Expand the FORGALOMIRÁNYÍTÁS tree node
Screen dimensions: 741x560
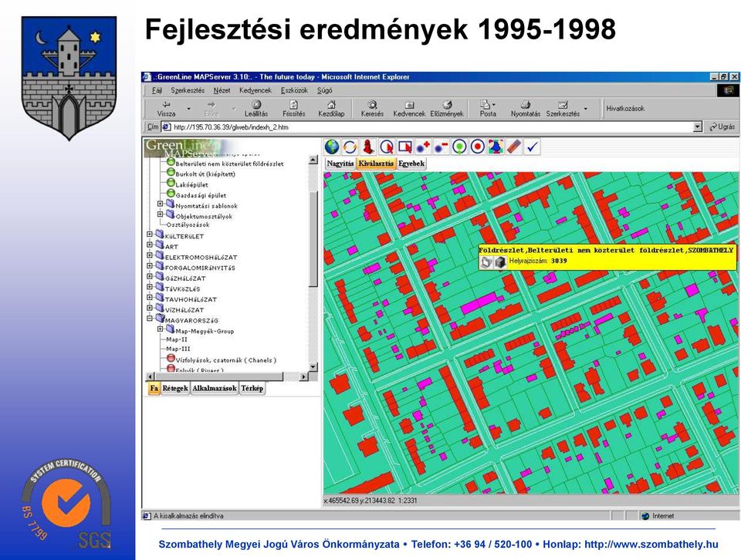point(150,266)
